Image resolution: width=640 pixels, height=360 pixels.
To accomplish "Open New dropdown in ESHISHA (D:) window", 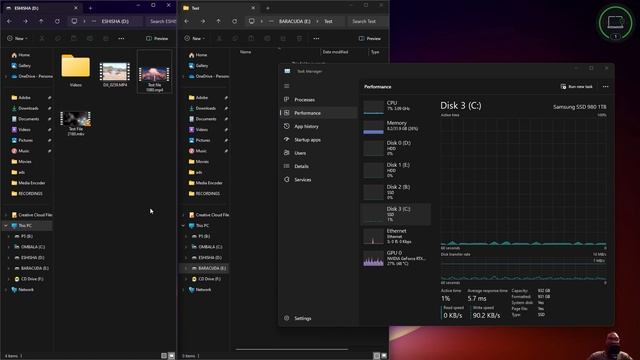I will 17,38.
